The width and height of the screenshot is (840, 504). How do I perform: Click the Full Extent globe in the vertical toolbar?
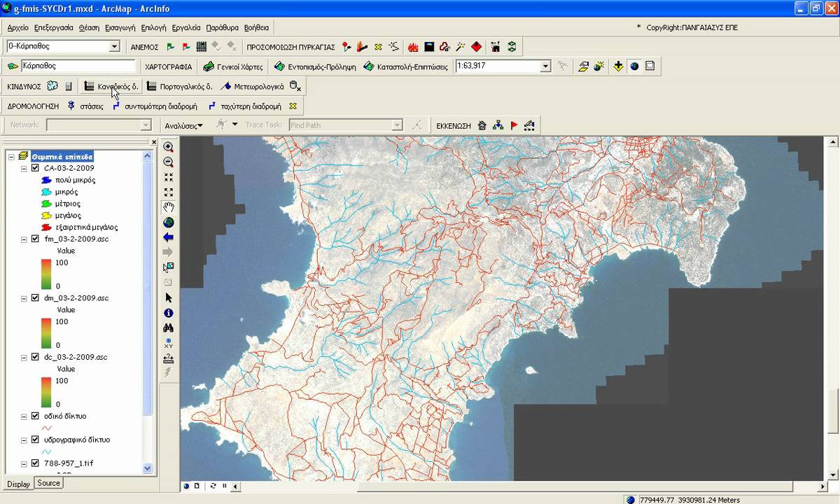pyautogui.click(x=168, y=223)
